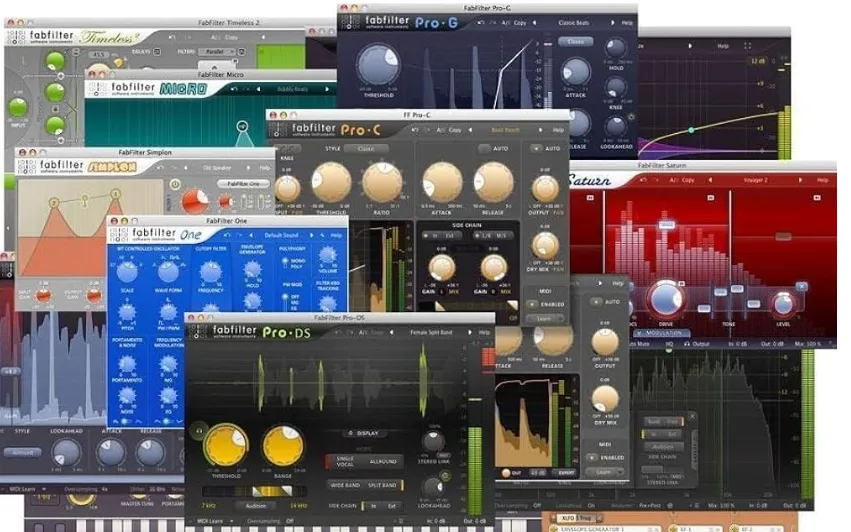Click the green curve point in the limiter display
851x532 pixels.
[x=691, y=130]
